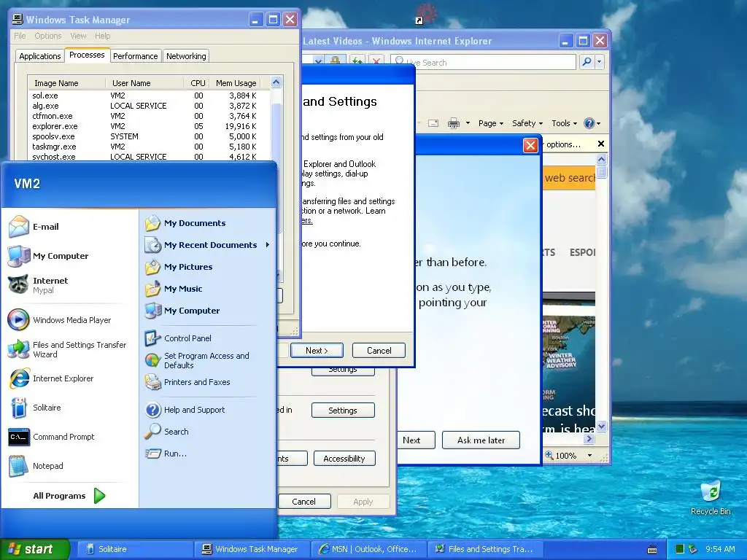Click the print icon in Internet Explorer toolbar

[x=454, y=123]
